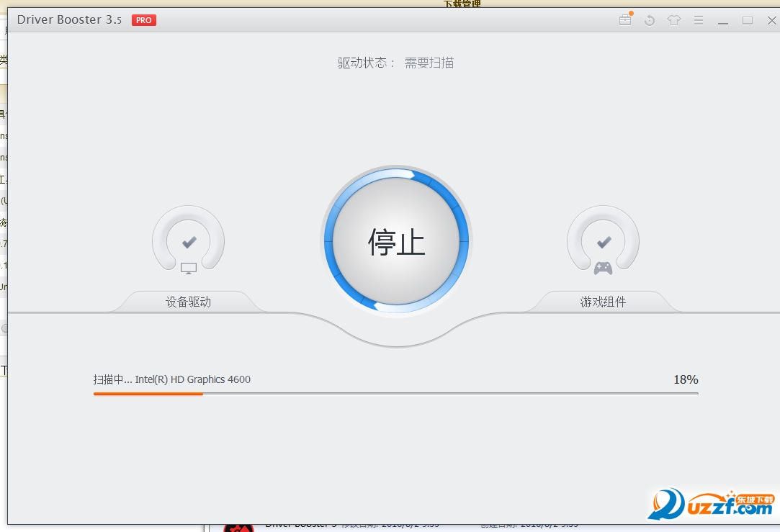Switch to the 游戏组件 tab
Viewport: 780px width, 532px height.
[x=603, y=302]
